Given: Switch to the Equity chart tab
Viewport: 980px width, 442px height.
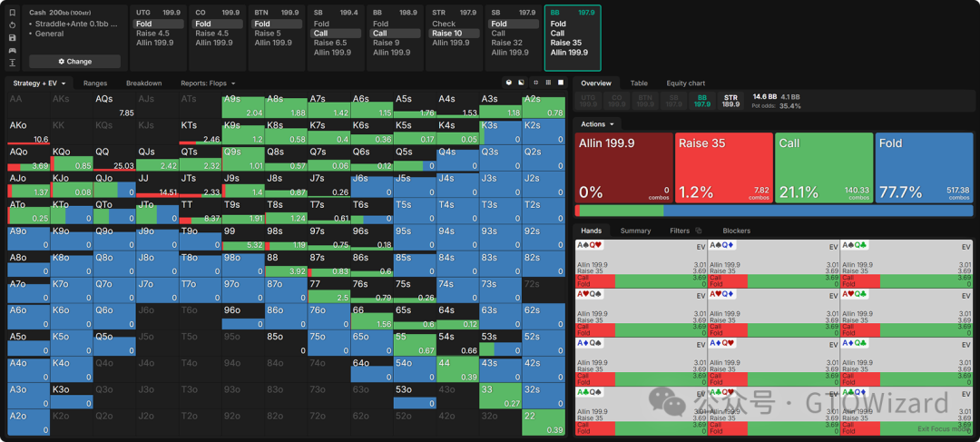Looking at the screenshot, I should (x=685, y=83).
